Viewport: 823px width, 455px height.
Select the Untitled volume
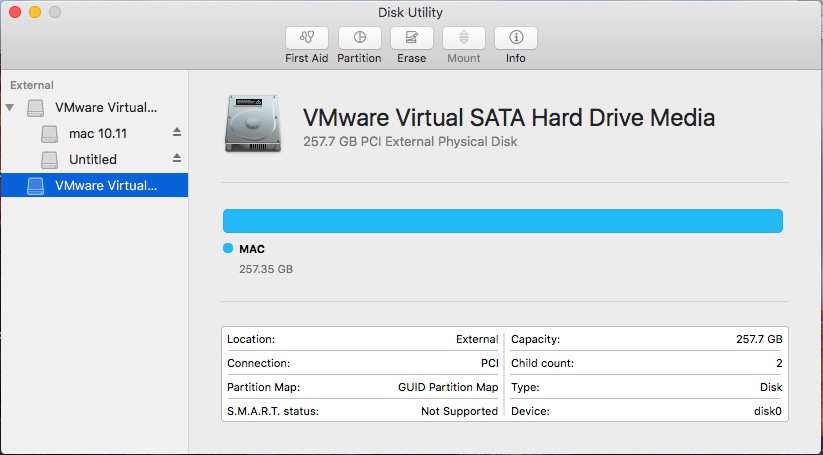[93, 160]
